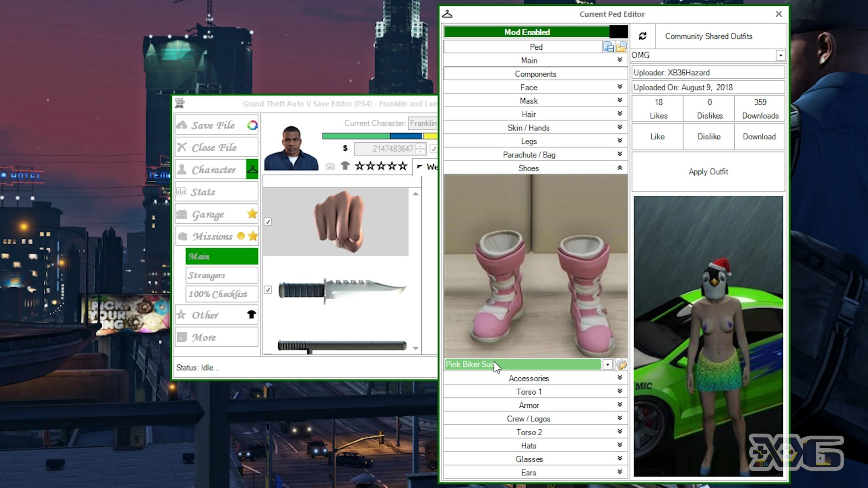Click the open ped folder icon

[x=621, y=47]
